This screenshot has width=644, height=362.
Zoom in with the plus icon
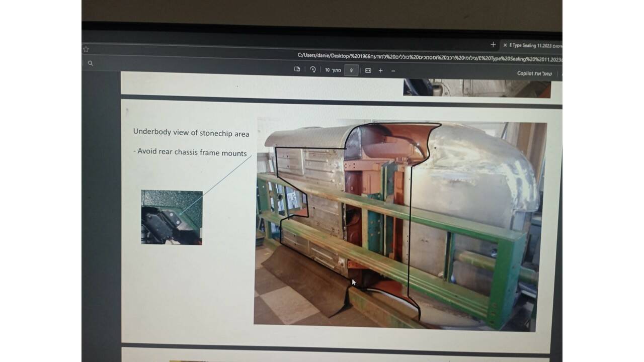[x=380, y=70]
